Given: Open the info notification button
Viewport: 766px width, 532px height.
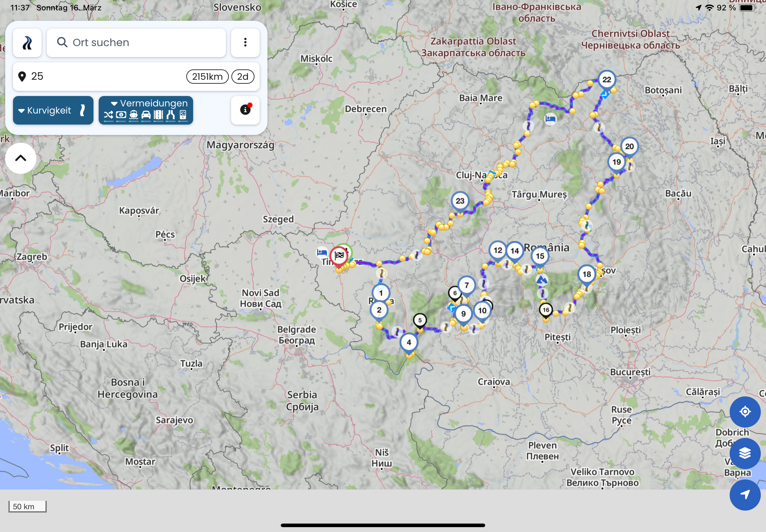Looking at the screenshot, I should click(245, 110).
